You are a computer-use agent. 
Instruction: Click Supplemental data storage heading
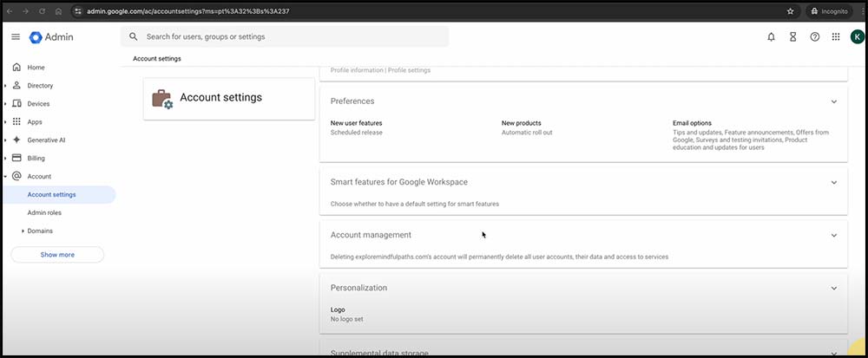(x=379, y=353)
